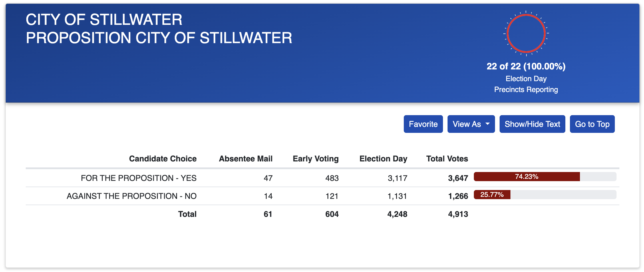Select the CITY OF STILLWATER heading
Screen dimensions: 644x272
[104, 19]
